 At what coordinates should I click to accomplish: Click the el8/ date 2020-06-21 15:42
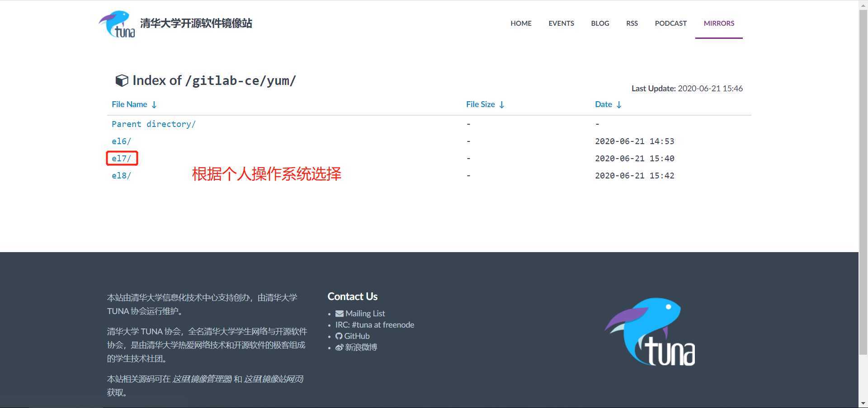(x=634, y=176)
